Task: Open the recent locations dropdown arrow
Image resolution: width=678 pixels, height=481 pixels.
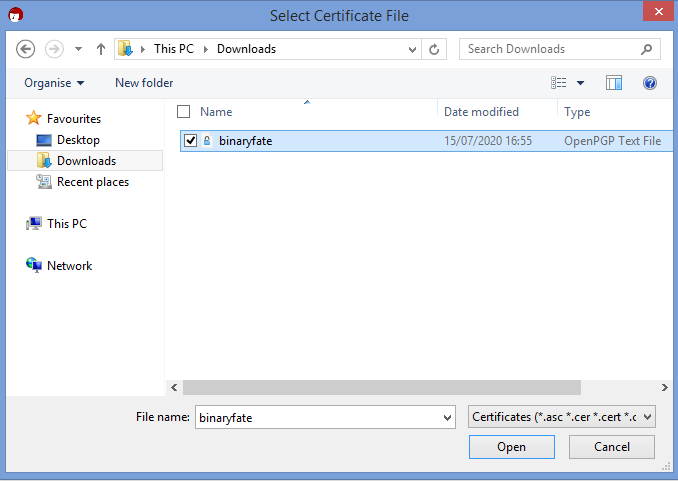Action: [x=79, y=49]
